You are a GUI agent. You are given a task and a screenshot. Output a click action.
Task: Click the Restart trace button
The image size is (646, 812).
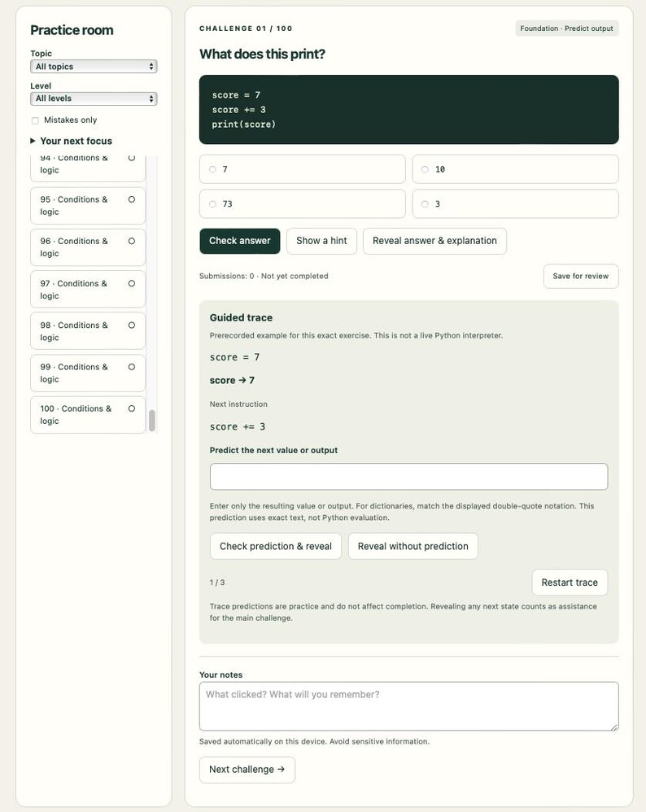(x=570, y=583)
